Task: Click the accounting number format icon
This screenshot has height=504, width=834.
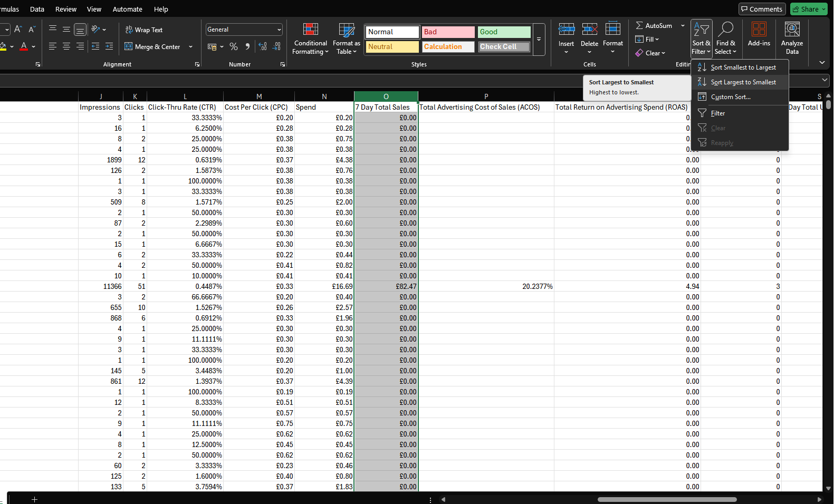Action: click(212, 47)
